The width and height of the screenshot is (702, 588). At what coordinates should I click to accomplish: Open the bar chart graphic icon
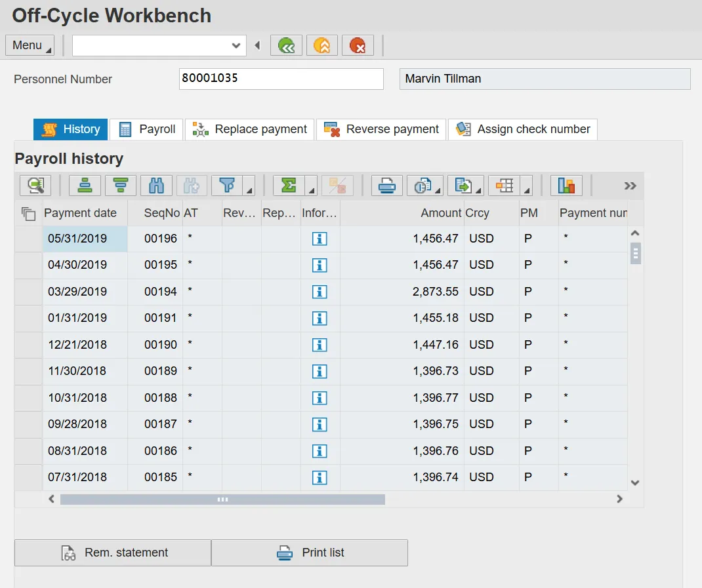[566, 186]
